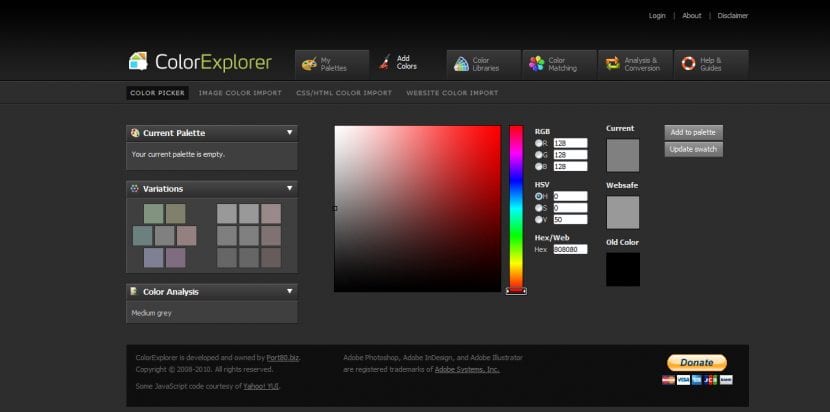
Task: Open the About link
Action: point(691,16)
